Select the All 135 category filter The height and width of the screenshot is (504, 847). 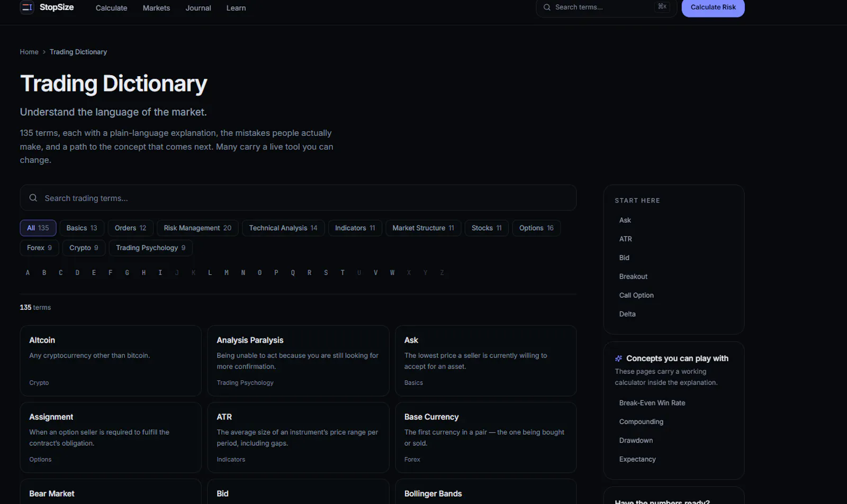click(38, 228)
